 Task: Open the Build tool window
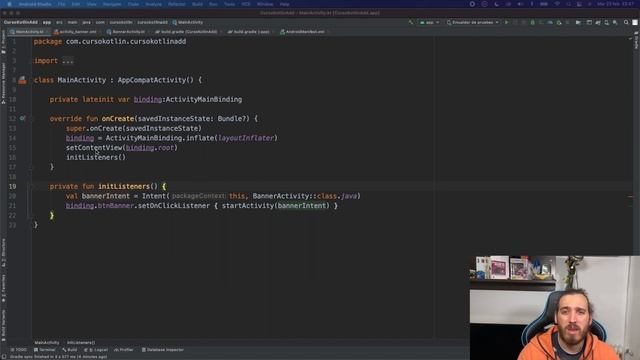pos(69,350)
